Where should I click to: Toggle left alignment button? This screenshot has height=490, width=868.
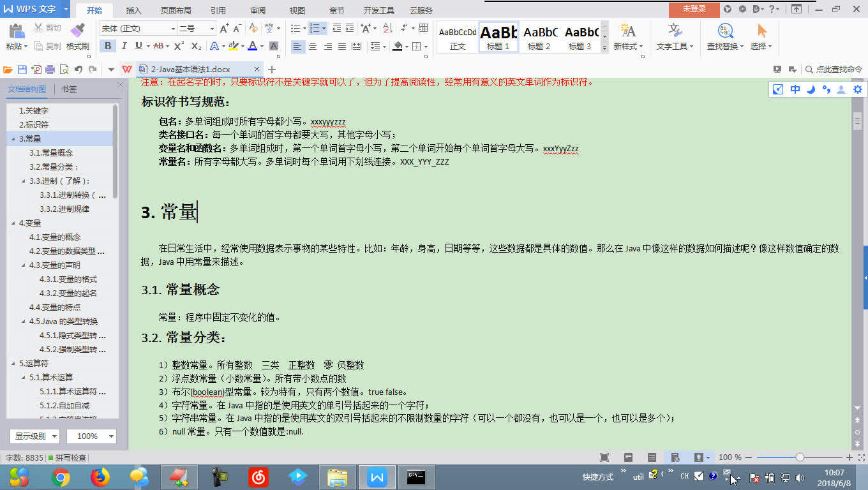[x=297, y=46]
